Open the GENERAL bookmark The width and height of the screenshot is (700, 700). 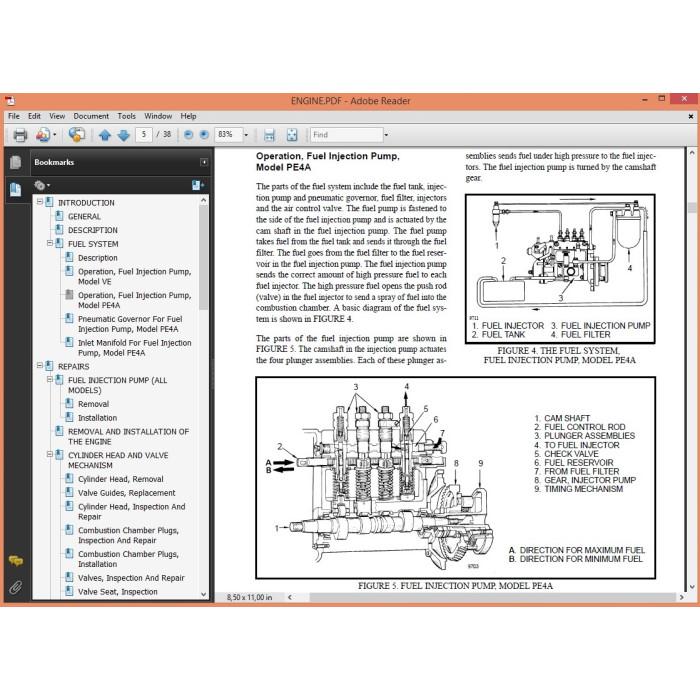tap(84, 217)
